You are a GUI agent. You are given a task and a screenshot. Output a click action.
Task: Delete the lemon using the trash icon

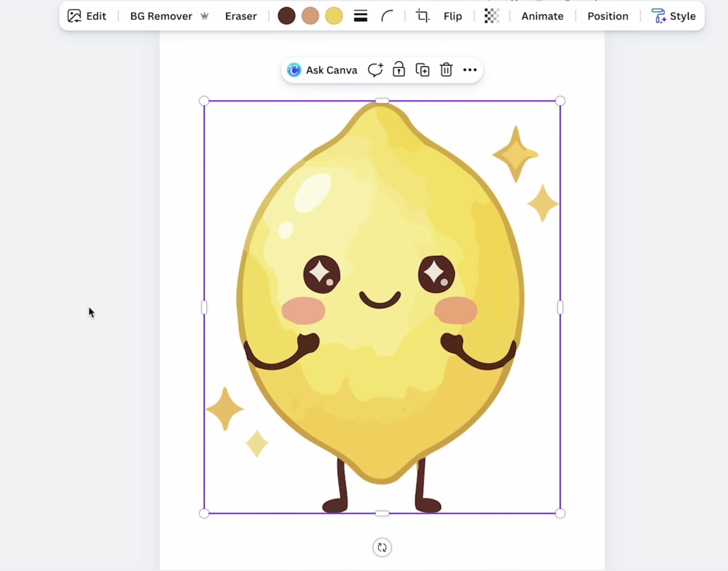click(x=446, y=70)
